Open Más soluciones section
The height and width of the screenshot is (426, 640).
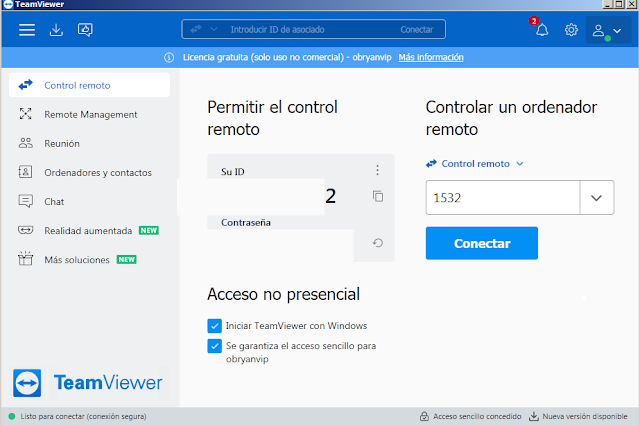coord(89,260)
